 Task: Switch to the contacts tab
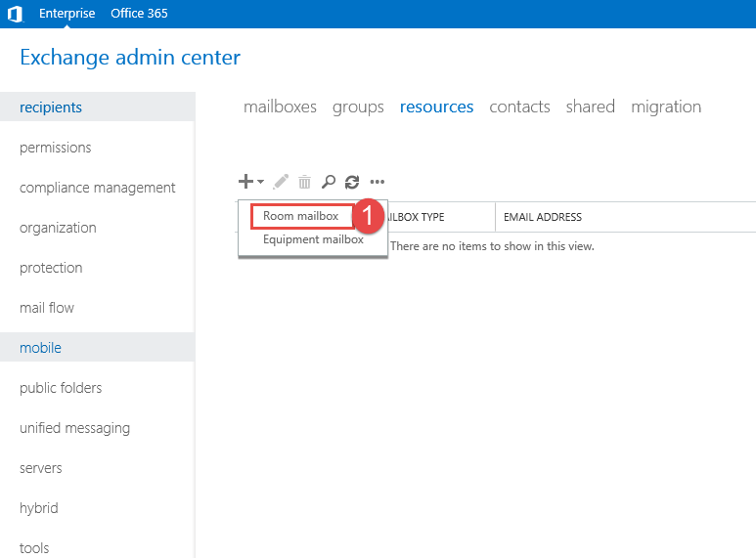[519, 107]
